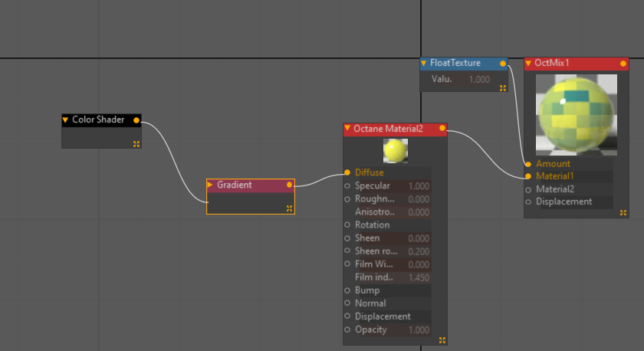Screen dimensions: 644x351
Task: Click the FloatTexture output port
Action: point(503,64)
